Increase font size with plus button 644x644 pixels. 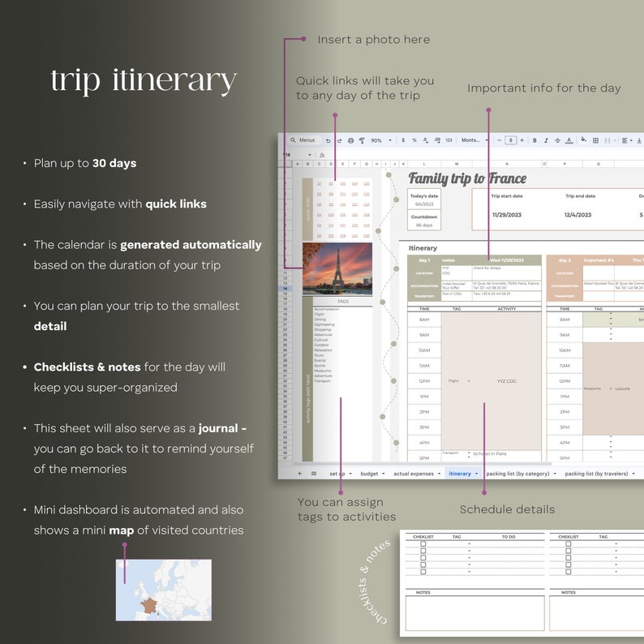click(x=522, y=140)
